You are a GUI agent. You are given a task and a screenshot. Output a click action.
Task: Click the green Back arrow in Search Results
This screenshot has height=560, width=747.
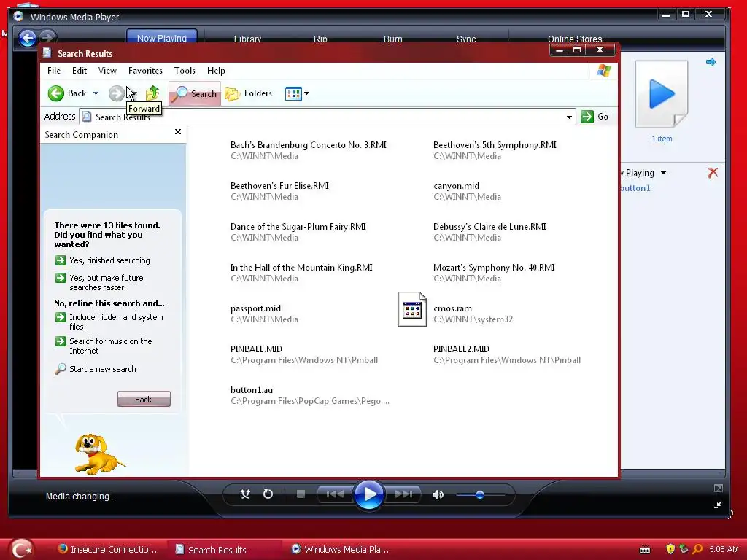(56, 93)
